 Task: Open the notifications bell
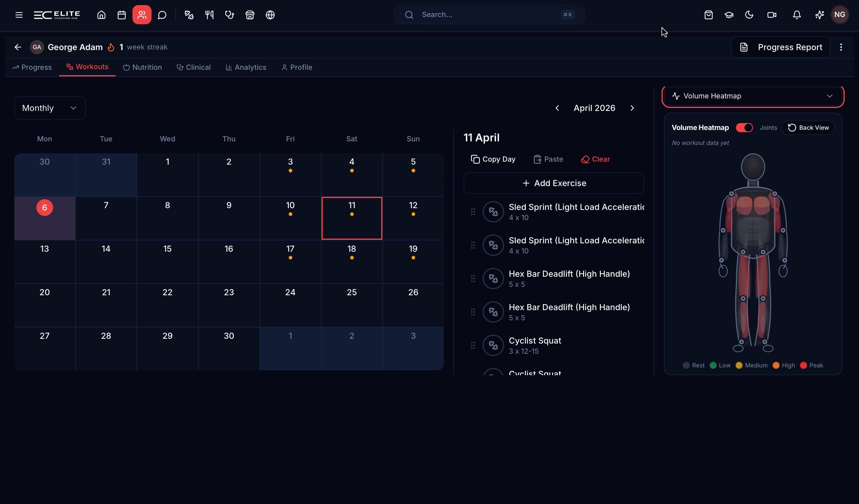click(797, 15)
